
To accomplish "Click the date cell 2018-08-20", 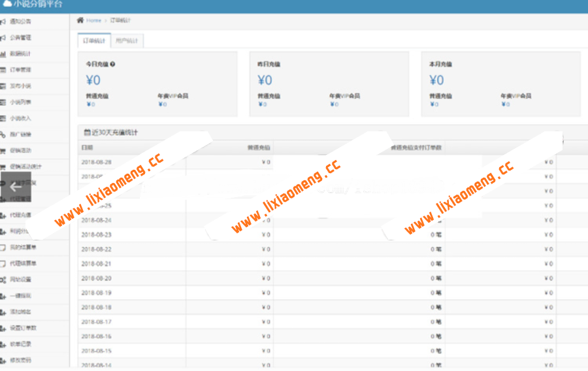I will coord(97,278).
